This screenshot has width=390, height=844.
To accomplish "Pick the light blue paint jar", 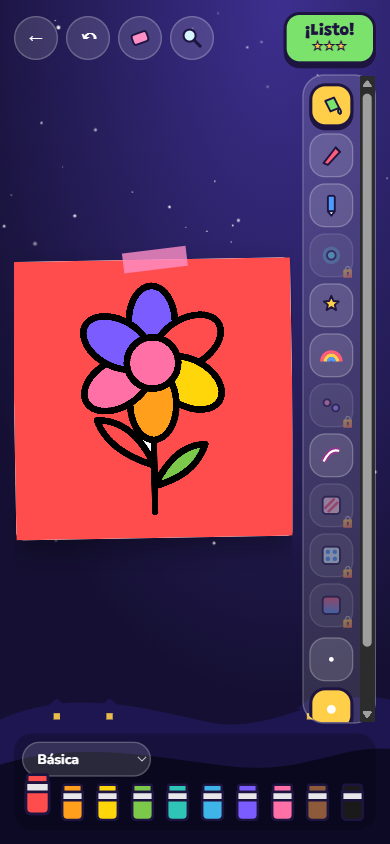I will click(x=212, y=802).
